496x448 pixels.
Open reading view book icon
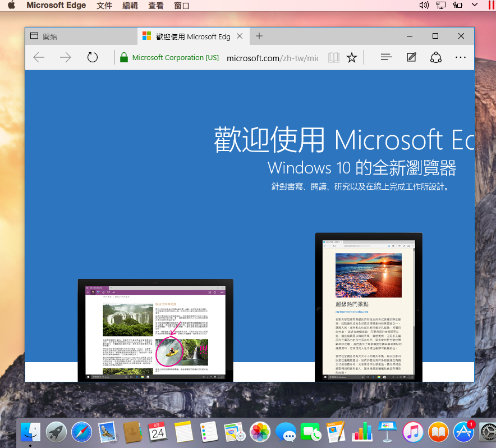333,58
